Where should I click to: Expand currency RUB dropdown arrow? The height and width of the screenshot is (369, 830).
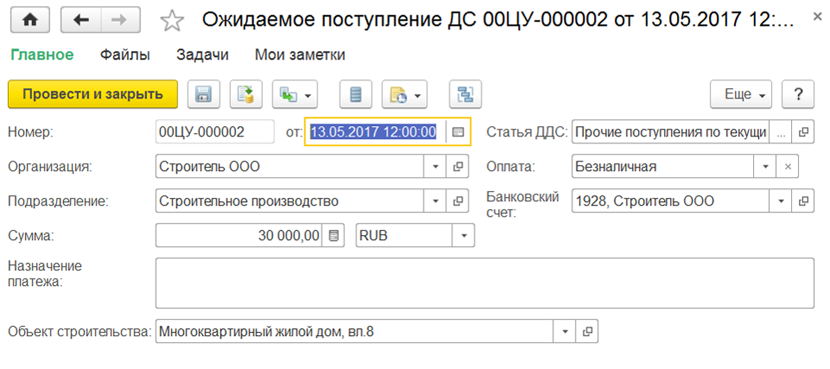(x=464, y=236)
